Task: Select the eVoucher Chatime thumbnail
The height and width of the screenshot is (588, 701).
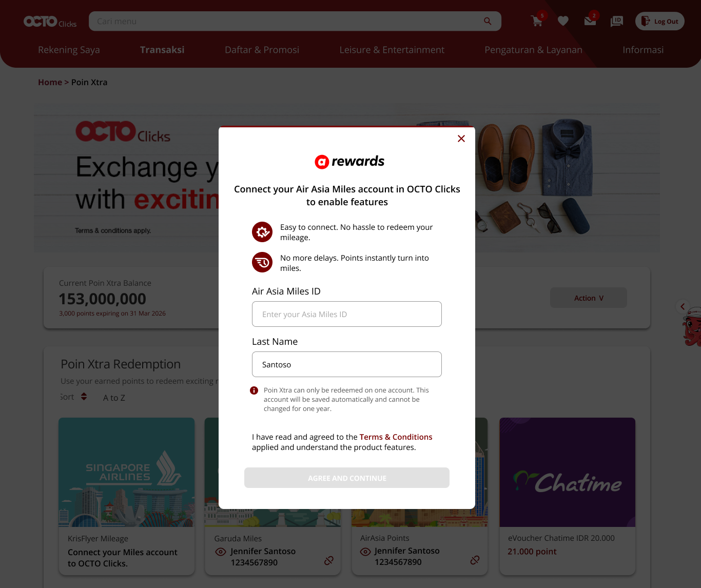Action: pos(568,472)
